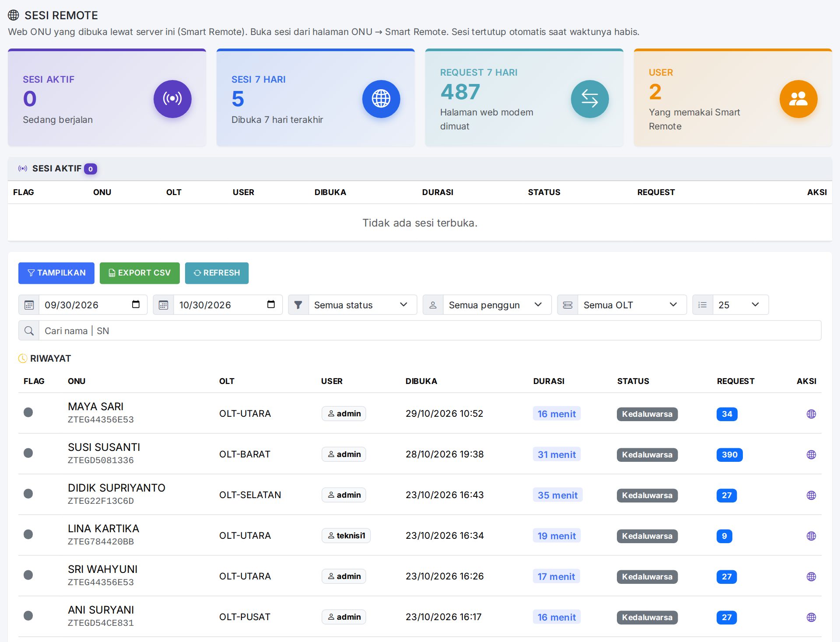Open web icon for ANI SURYANI row

pos(811,617)
